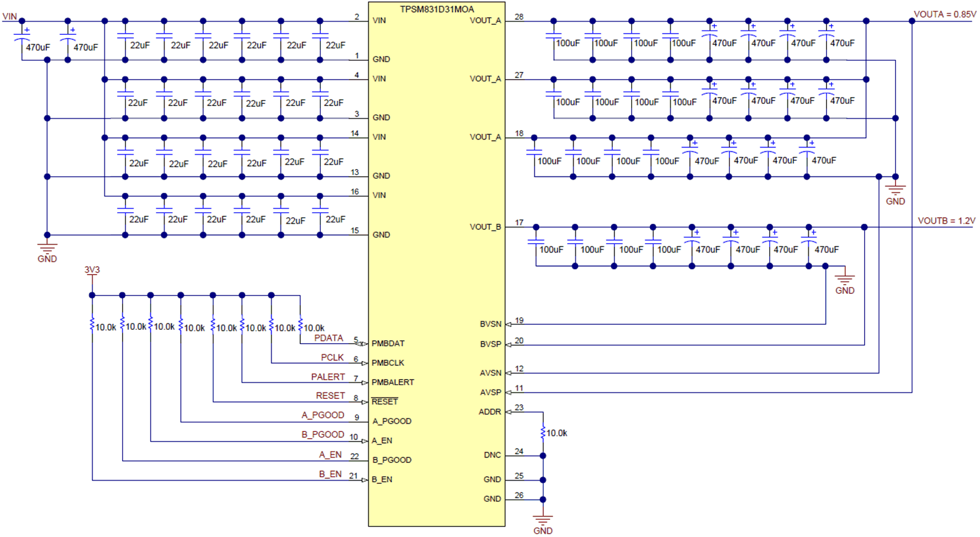
Task: Select the 10.0k resistor on the ADDR pin
Action: pos(542,433)
